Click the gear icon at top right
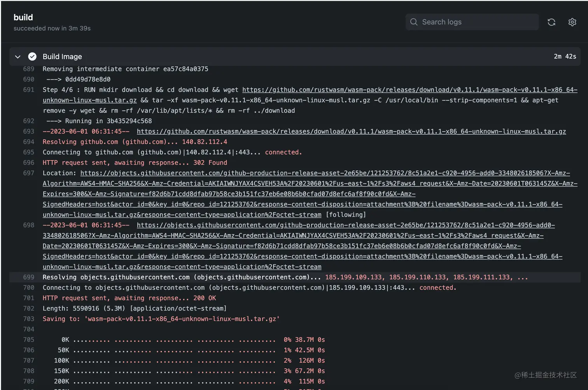The height and width of the screenshot is (390, 588). [572, 22]
